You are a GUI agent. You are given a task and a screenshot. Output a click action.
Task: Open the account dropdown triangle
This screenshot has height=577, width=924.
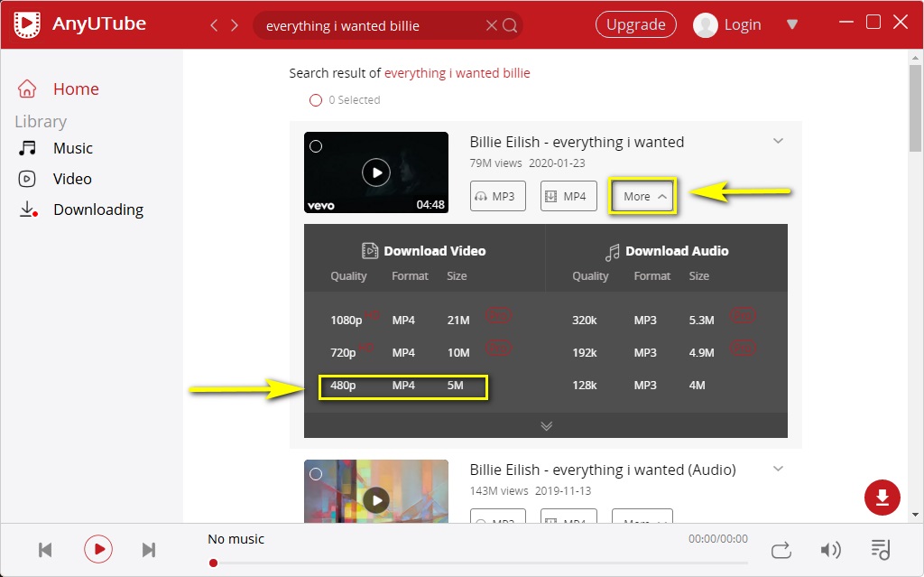point(792,24)
